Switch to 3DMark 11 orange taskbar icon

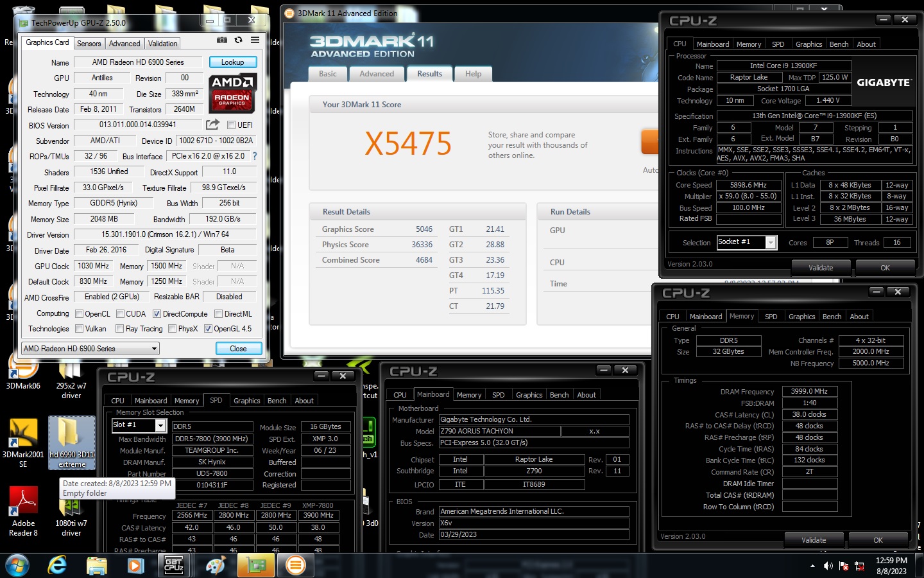point(295,566)
